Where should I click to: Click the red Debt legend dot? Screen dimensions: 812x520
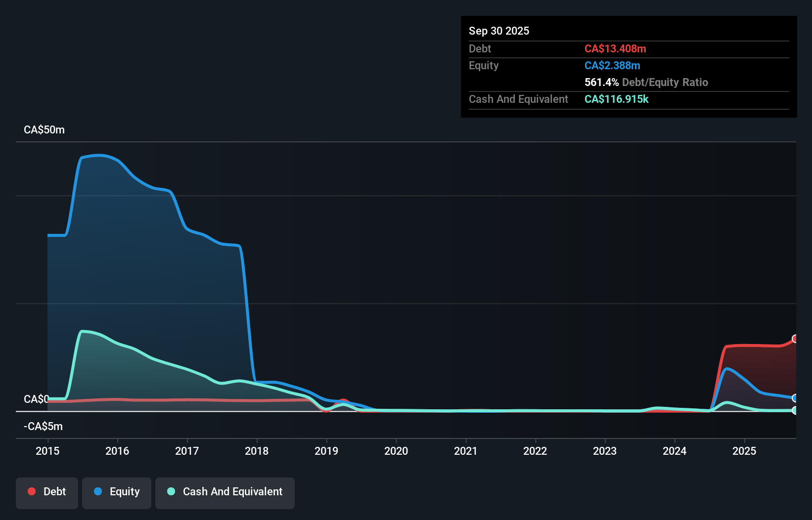(31, 491)
